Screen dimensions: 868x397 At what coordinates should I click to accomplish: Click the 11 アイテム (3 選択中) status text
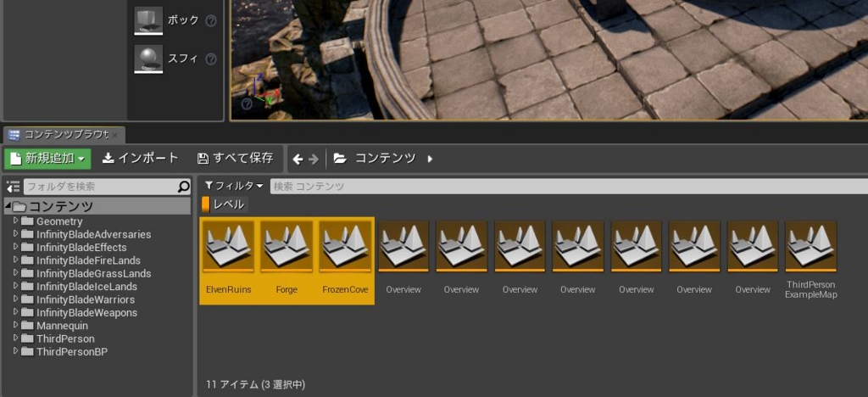[x=255, y=384]
